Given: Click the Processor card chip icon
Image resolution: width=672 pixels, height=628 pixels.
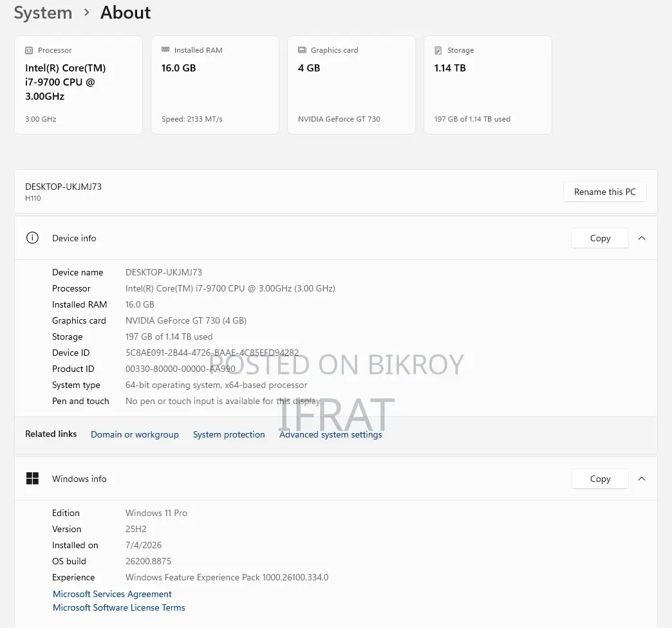Looking at the screenshot, I should [x=29, y=50].
